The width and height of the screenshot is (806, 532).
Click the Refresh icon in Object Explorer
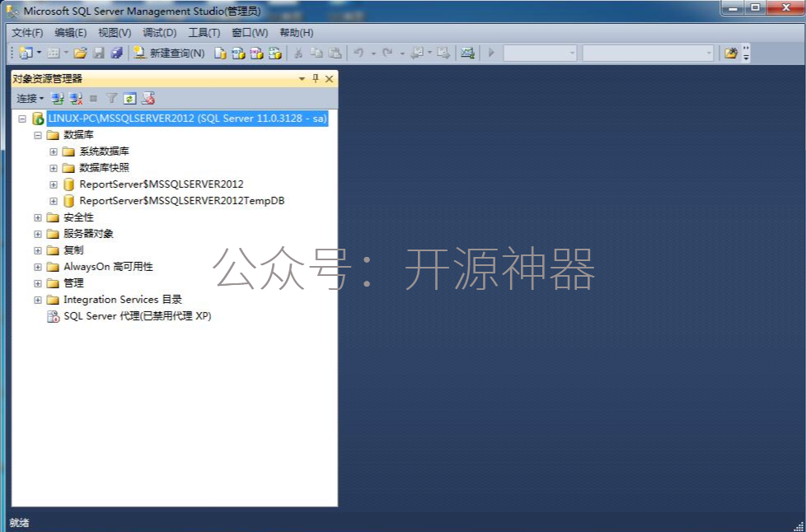[129, 98]
